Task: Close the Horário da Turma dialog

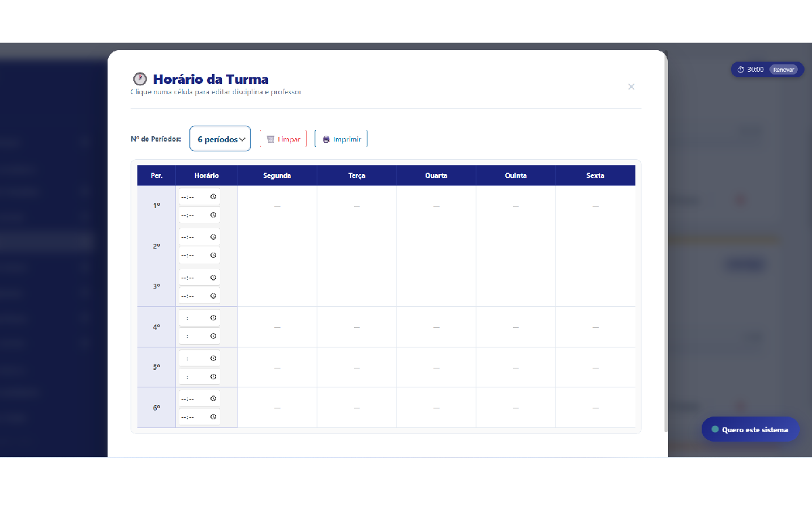Action: (x=631, y=87)
